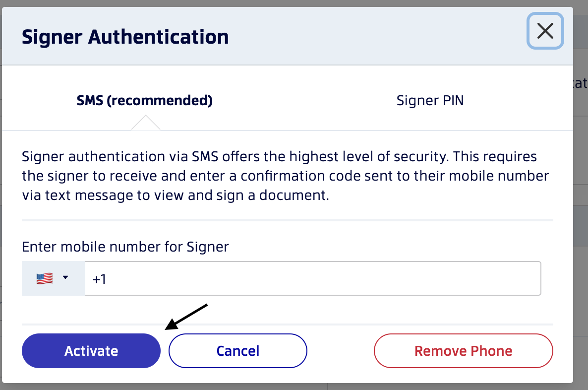Image resolution: width=588 pixels, height=390 pixels.
Task: Click the triangle indicator under SMS tab
Action: [x=145, y=123]
